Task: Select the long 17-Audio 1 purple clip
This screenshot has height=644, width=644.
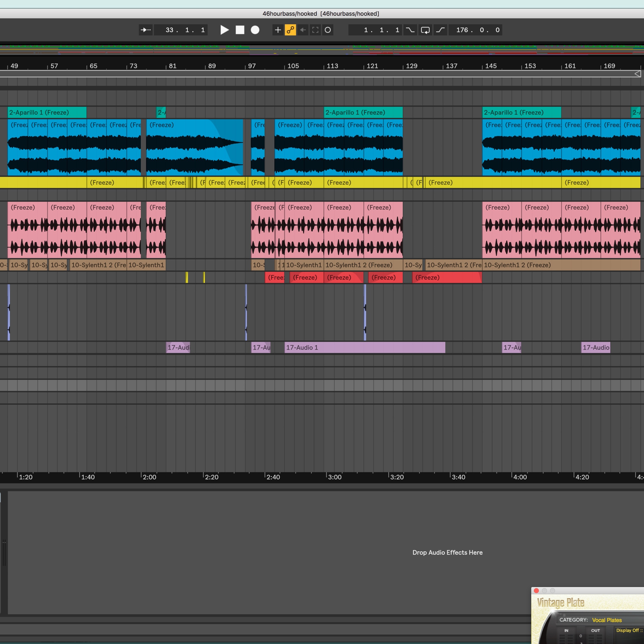Action: click(x=365, y=347)
